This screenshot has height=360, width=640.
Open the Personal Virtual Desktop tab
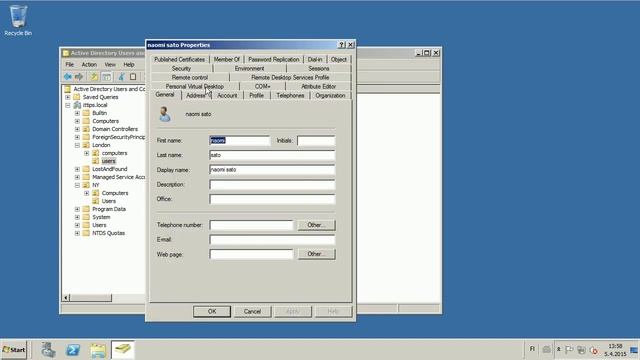click(x=195, y=87)
